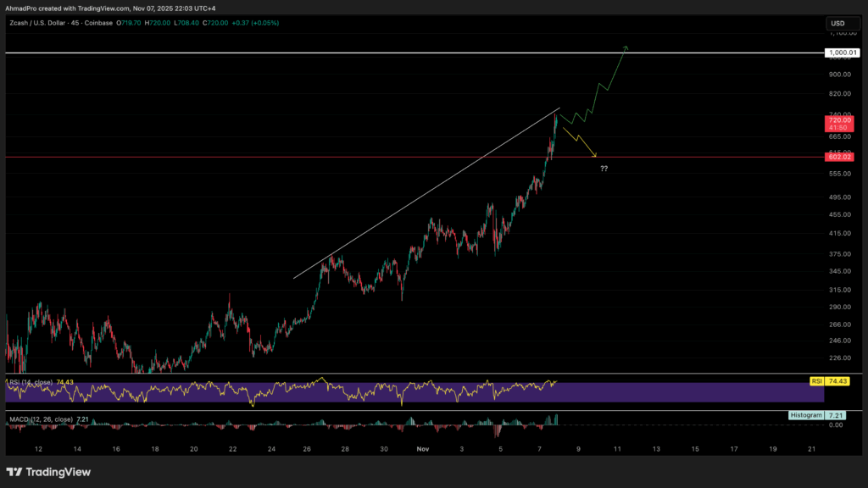
Task: Click the green upward arrow tip
Action: pos(626,47)
